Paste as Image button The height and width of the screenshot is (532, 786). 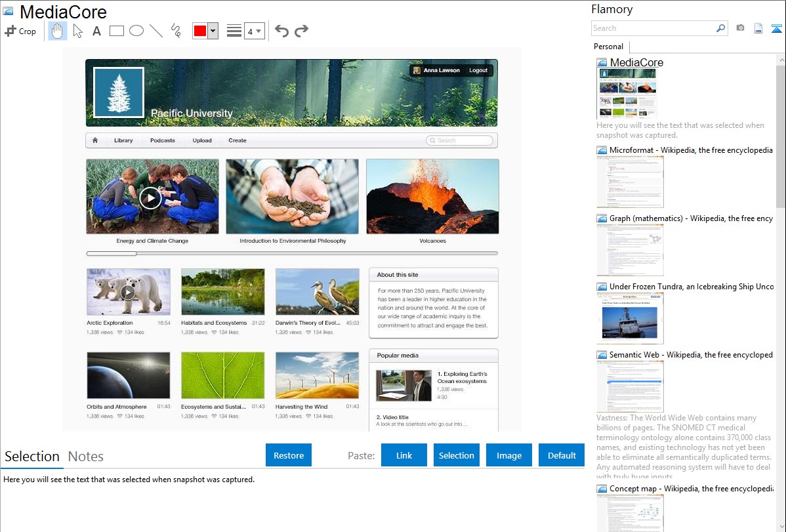tap(508, 455)
